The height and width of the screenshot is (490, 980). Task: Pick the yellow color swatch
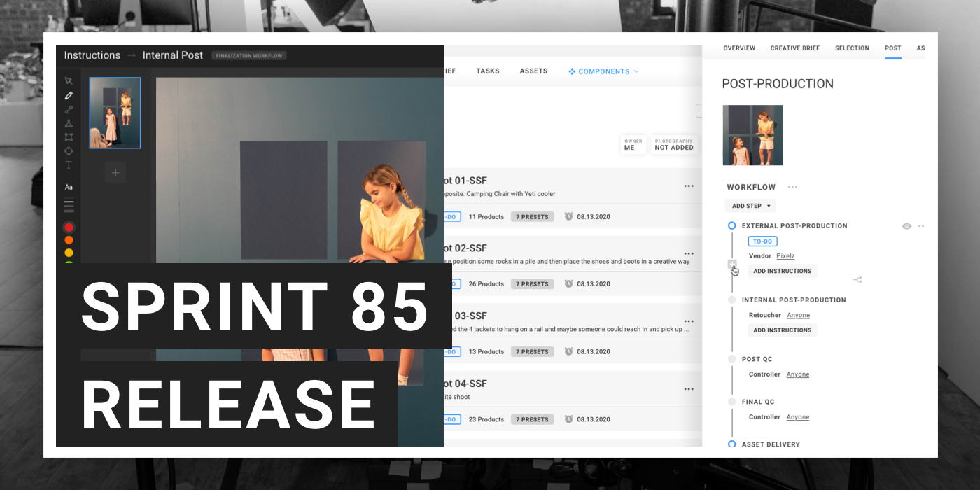[x=69, y=253]
